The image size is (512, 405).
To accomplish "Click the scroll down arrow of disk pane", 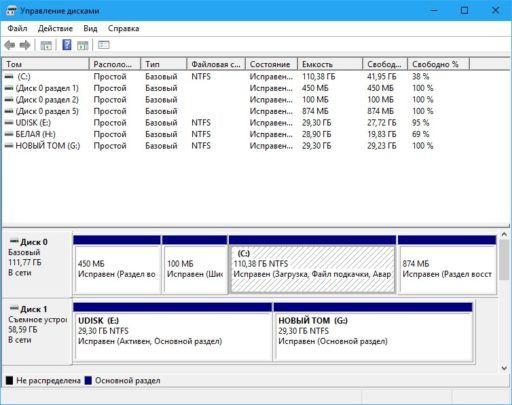I will [504, 368].
